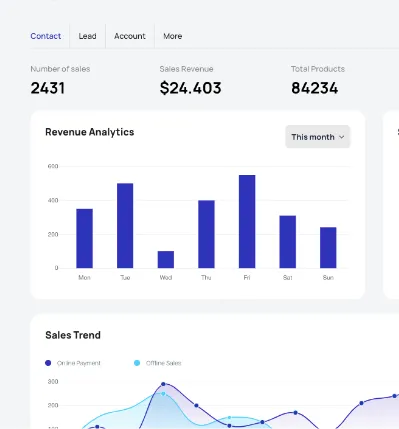
Task: Click the Online Payment peak data point
Action: 163,384
